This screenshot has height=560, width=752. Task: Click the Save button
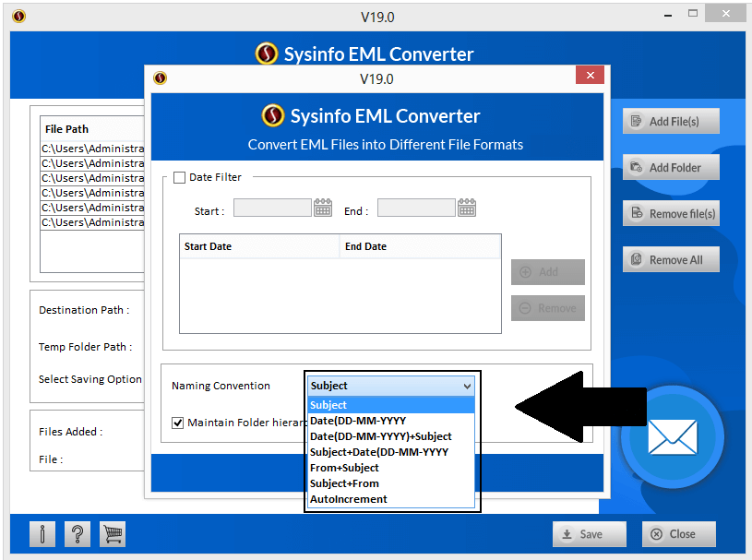click(590, 534)
